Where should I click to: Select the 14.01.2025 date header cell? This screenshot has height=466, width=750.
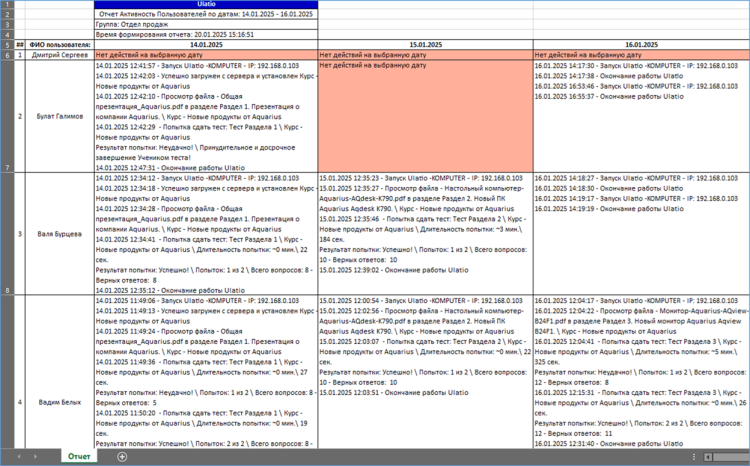(x=205, y=45)
